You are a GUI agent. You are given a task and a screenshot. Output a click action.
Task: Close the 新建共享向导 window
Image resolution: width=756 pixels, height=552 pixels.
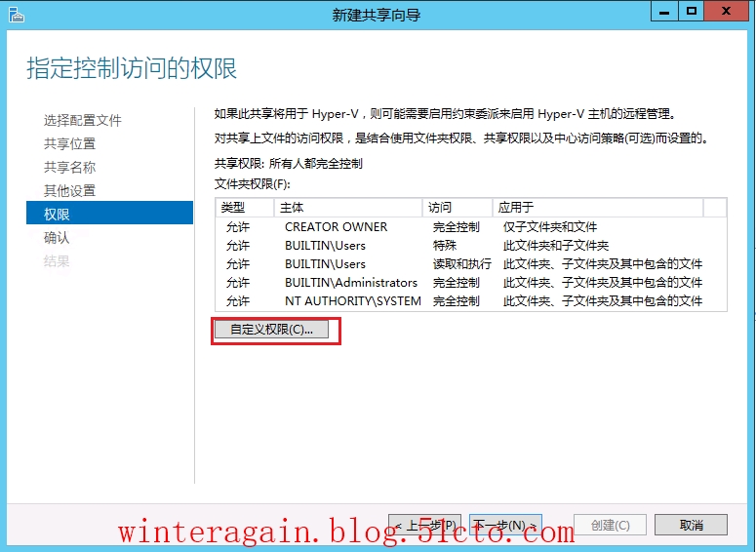coord(726,11)
